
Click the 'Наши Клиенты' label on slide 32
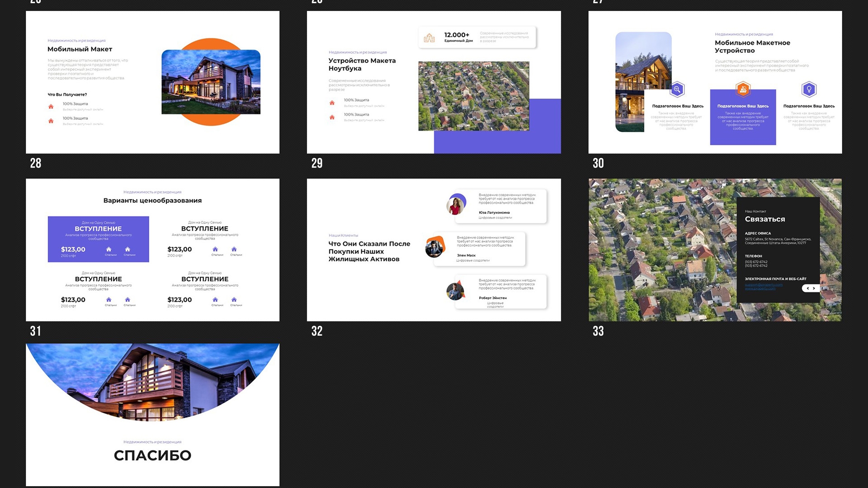(x=343, y=235)
